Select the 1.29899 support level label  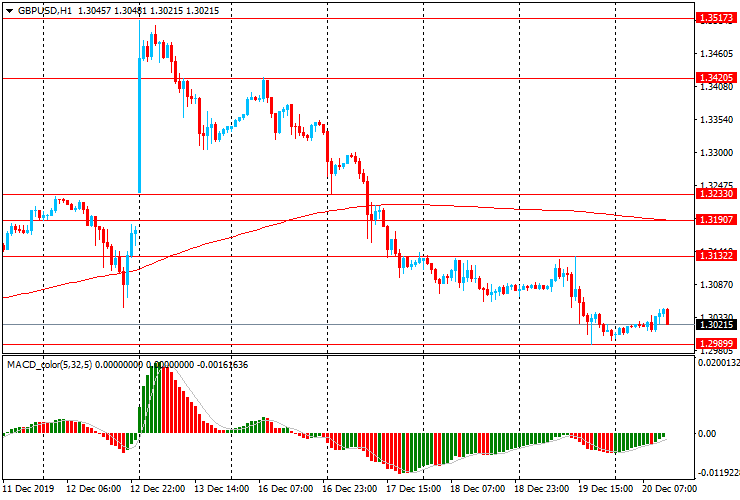716,344
